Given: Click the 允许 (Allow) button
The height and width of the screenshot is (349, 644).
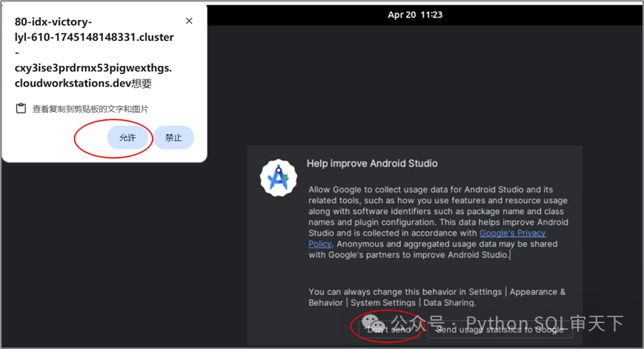Looking at the screenshot, I should pyautogui.click(x=127, y=138).
